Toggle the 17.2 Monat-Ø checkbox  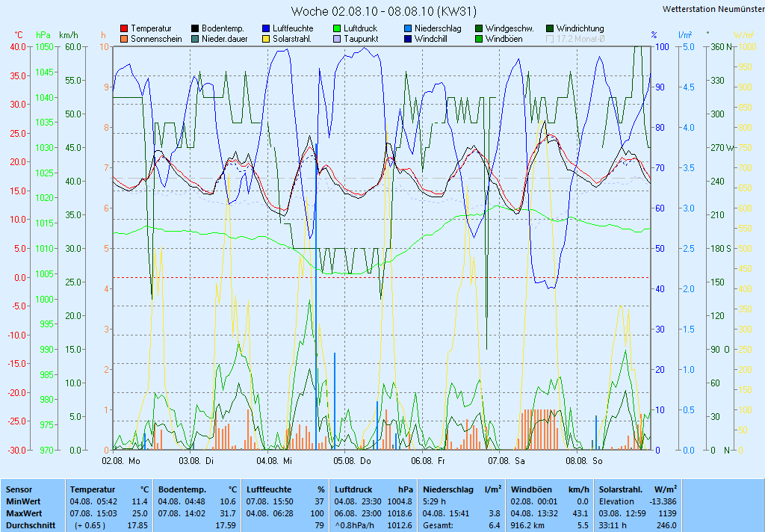(550, 39)
